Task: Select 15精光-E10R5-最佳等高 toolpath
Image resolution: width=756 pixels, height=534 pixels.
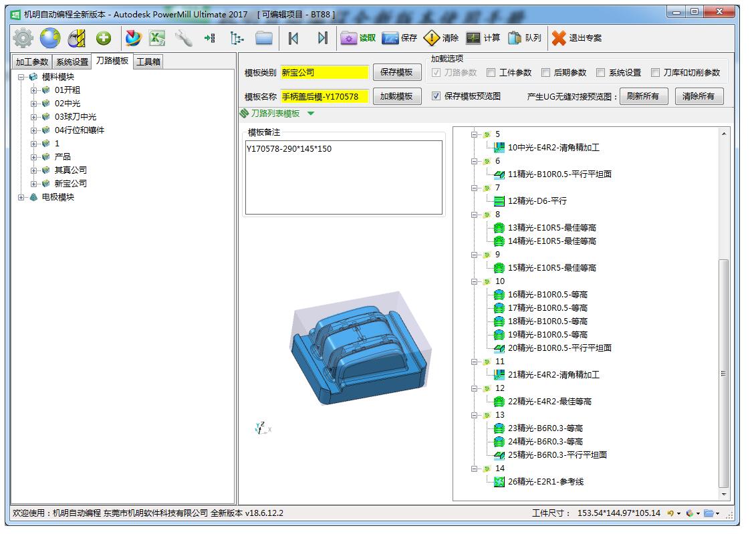Action: [x=552, y=268]
